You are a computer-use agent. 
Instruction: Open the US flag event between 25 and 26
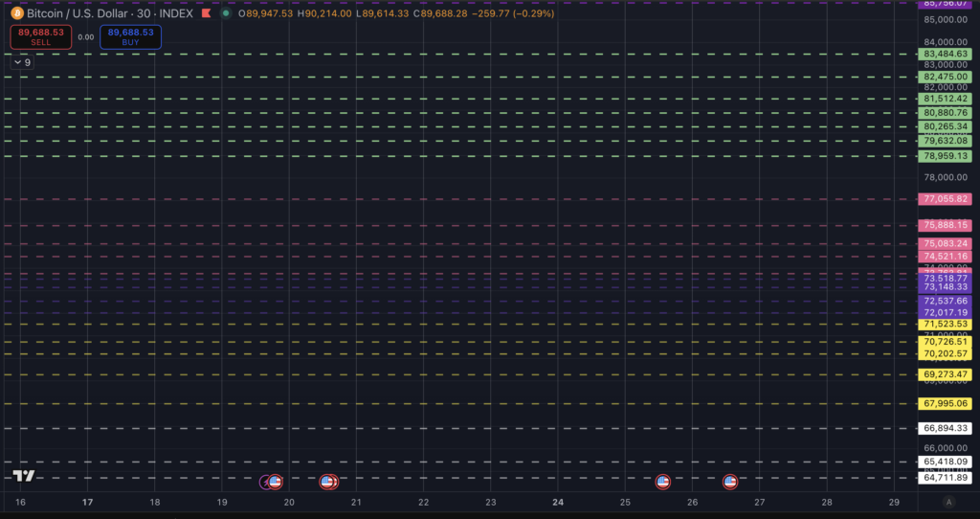(662, 482)
